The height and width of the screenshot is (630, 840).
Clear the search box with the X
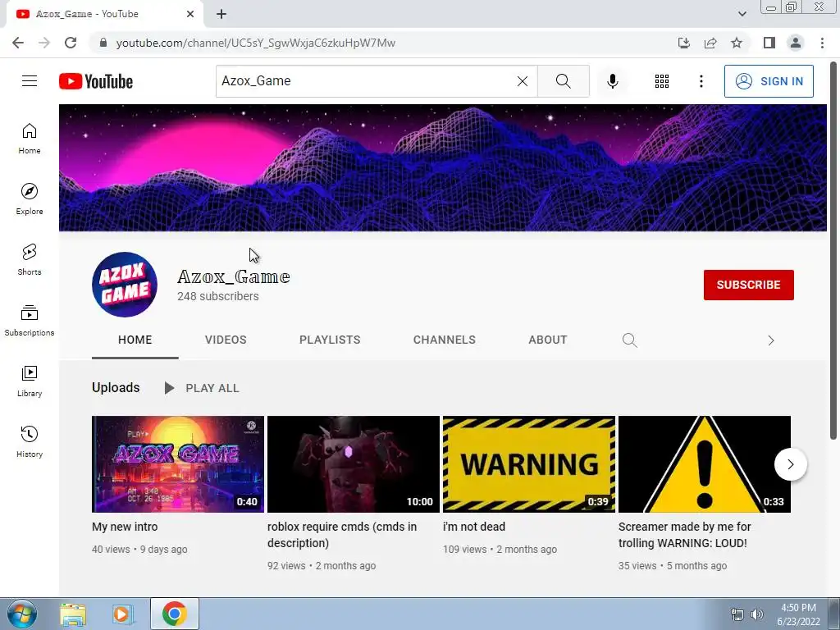[523, 81]
